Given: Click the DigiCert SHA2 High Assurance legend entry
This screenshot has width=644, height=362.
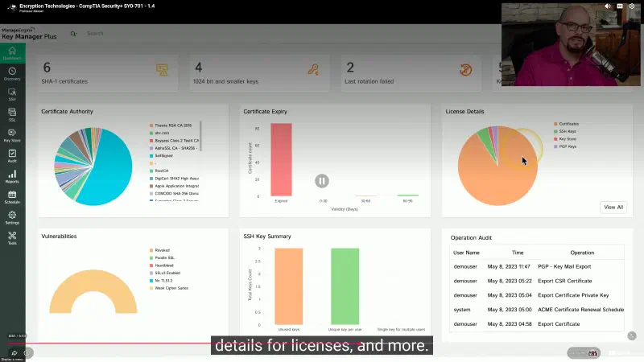Looking at the screenshot, I should [174, 179].
